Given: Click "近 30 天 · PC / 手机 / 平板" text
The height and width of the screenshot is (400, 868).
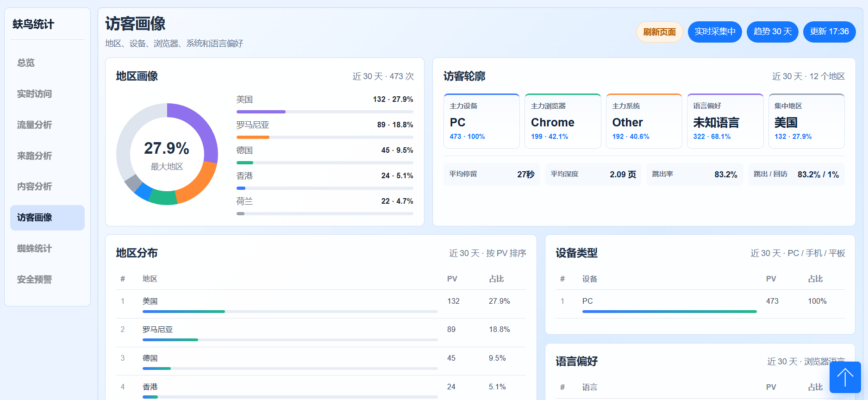Looking at the screenshot, I should [798, 253].
